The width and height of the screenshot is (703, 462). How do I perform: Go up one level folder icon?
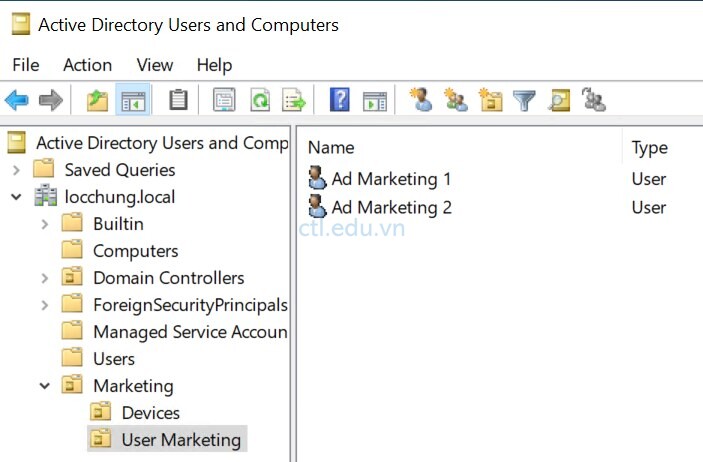97,100
